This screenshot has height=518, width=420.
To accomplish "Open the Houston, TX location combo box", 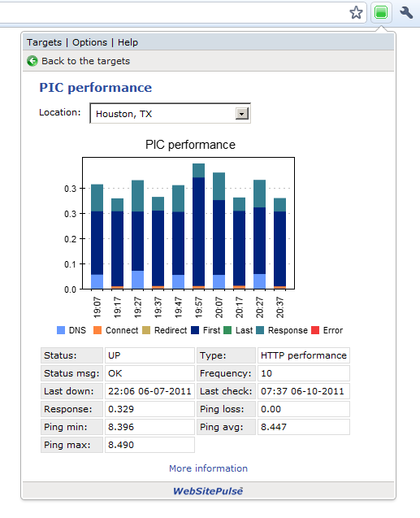I will pyautogui.click(x=171, y=113).
